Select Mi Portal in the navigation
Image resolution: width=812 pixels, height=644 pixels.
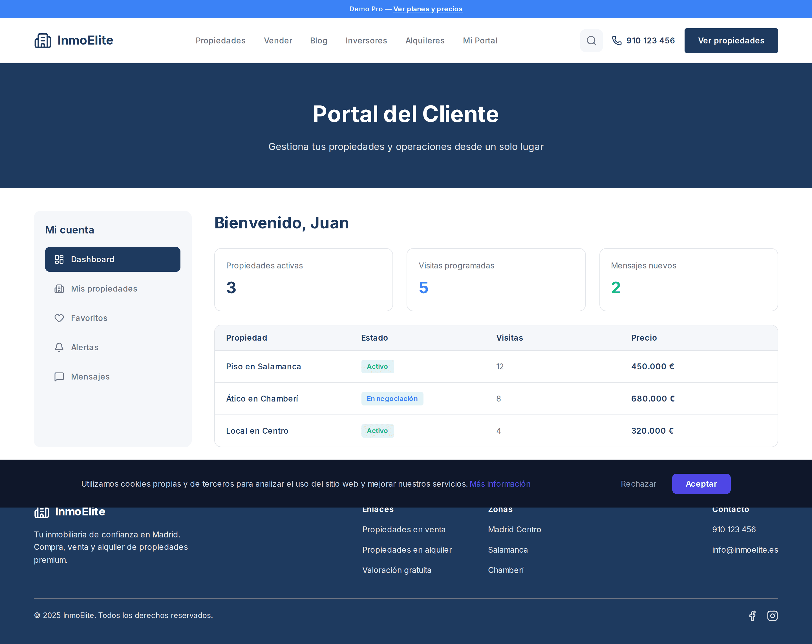(480, 40)
